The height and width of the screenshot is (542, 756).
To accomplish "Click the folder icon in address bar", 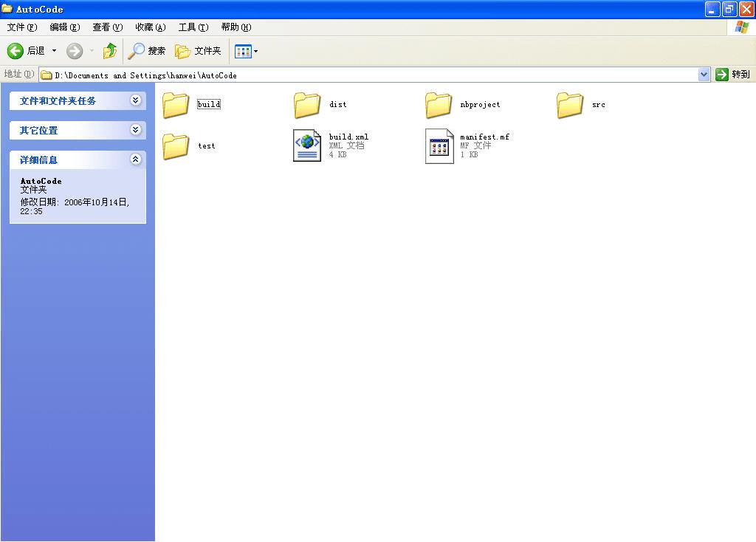I will (x=47, y=75).
